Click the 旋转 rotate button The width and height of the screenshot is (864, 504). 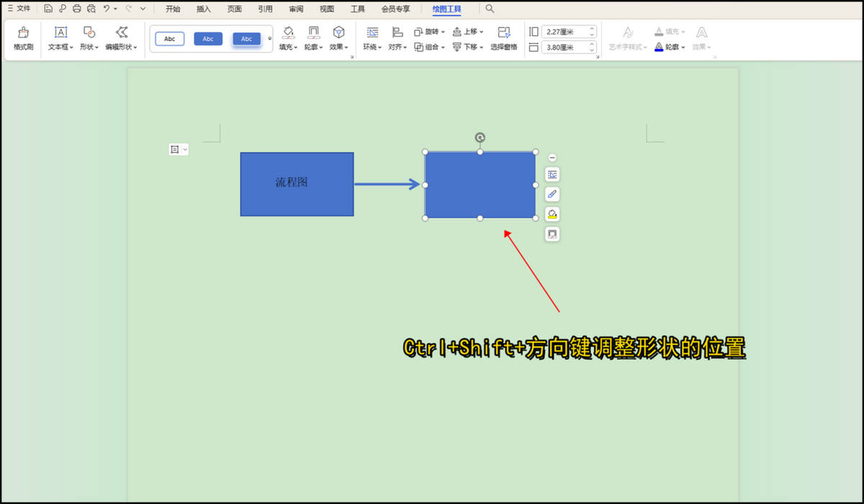[x=429, y=32]
